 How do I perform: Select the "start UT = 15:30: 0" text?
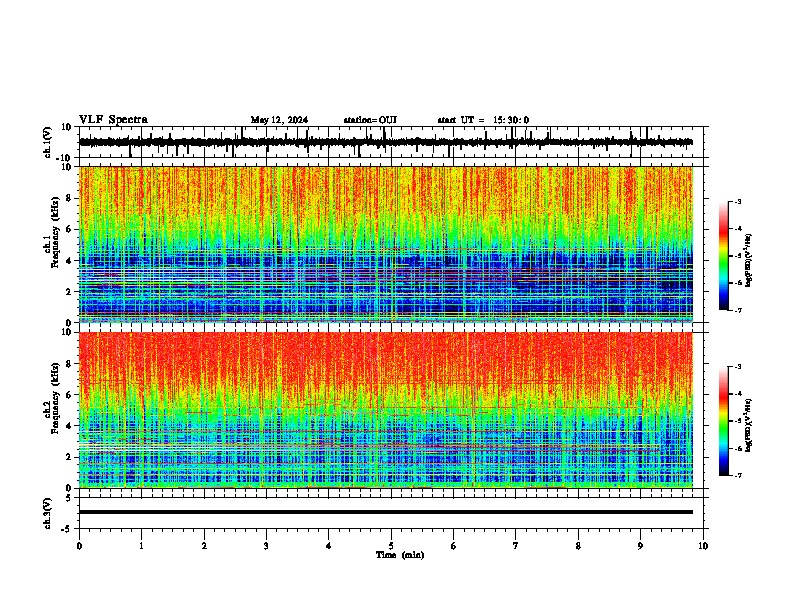click(483, 120)
